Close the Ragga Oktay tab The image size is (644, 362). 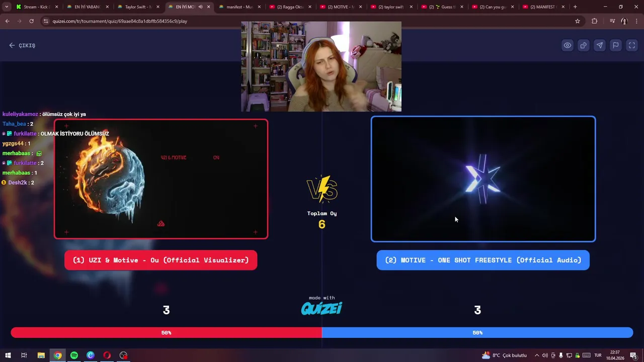[x=309, y=7]
